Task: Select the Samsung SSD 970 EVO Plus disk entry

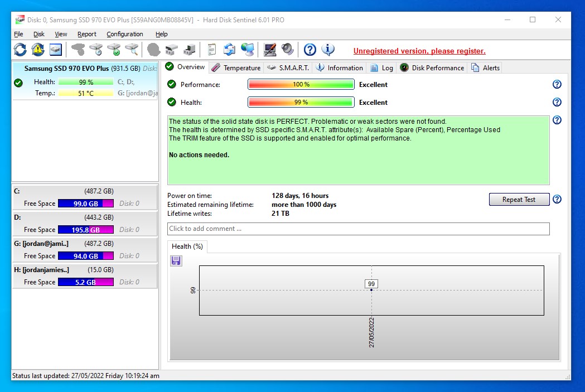Action: click(x=85, y=69)
